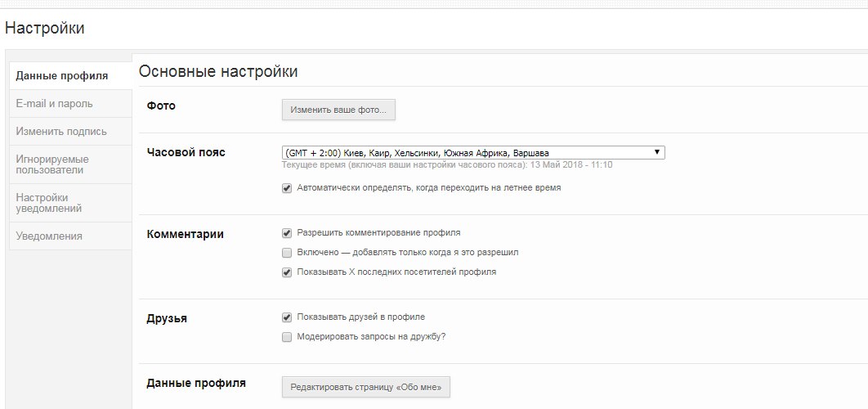Viewport: 868px width, 409px height.
Task: Click the Основные настройки heading
Action: click(218, 72)
